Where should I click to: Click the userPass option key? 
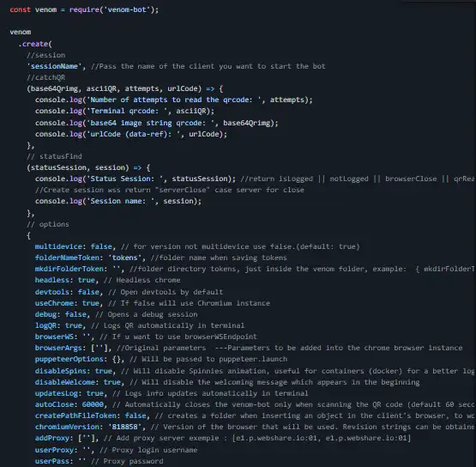pyautogui.click(x=52, y=461)
